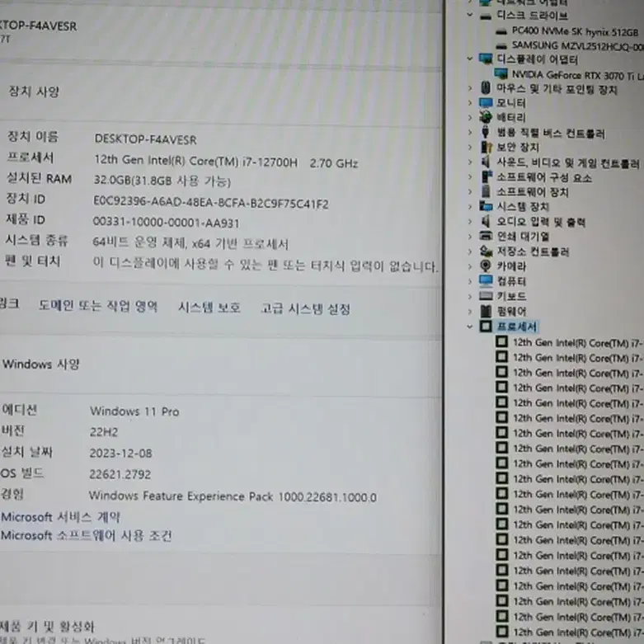Click the icon beside 소프트웨어 장치
Image resolution: width=644 pixels, height=644 pixels.
point(486,191)
